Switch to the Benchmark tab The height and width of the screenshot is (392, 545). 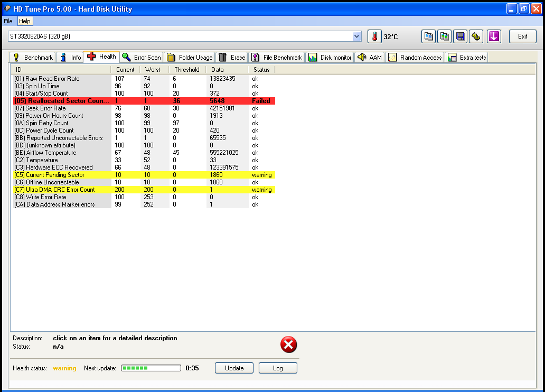(x=33, y=58)
